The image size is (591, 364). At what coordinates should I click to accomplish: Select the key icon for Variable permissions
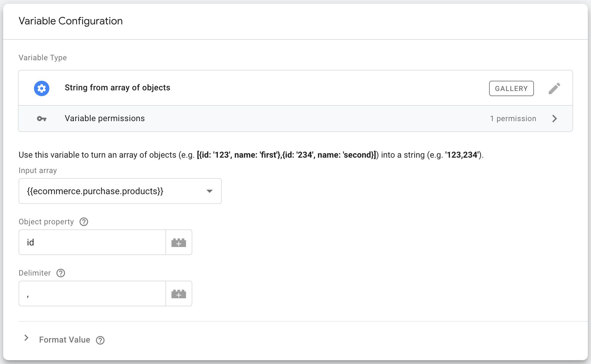coord(41,119)
